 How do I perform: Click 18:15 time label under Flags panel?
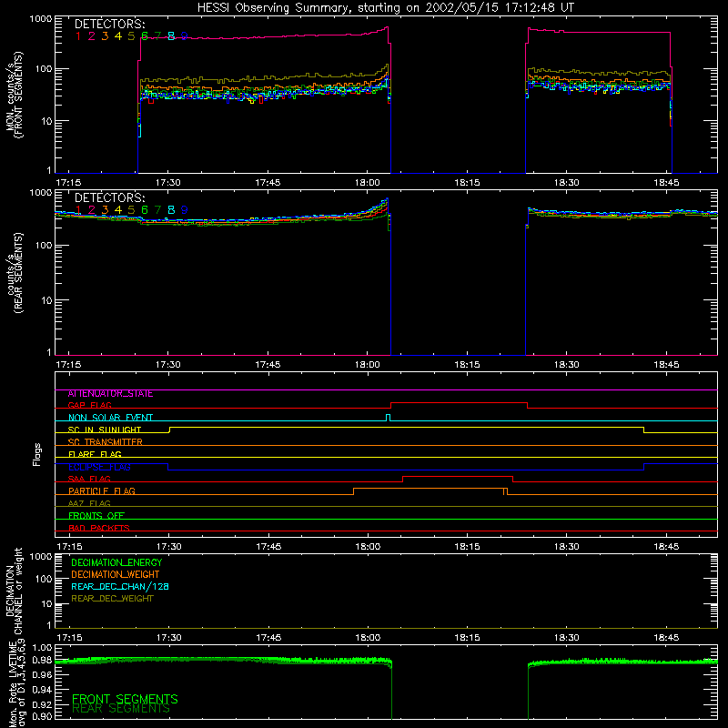pos(467,547)
